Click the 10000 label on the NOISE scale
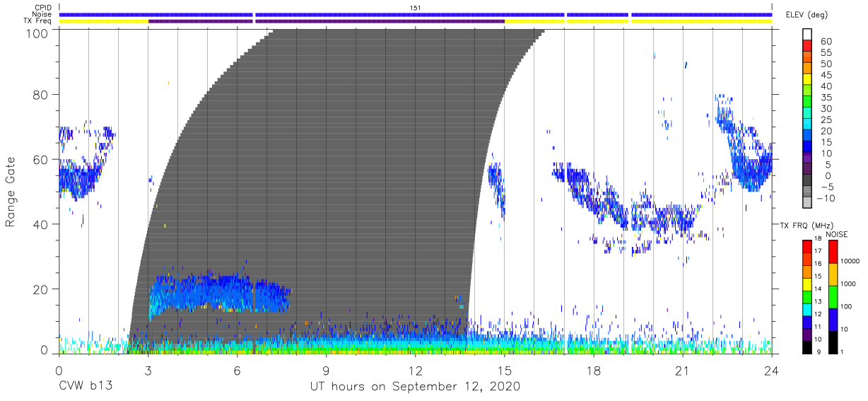 tap(850, 261)
